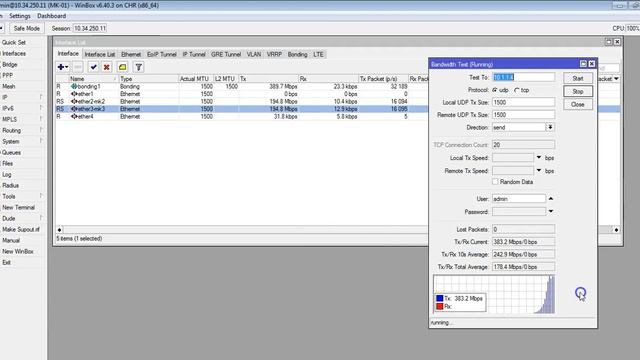
Task: Enable selected interface with checkmark icon
Action: point(93,67)
